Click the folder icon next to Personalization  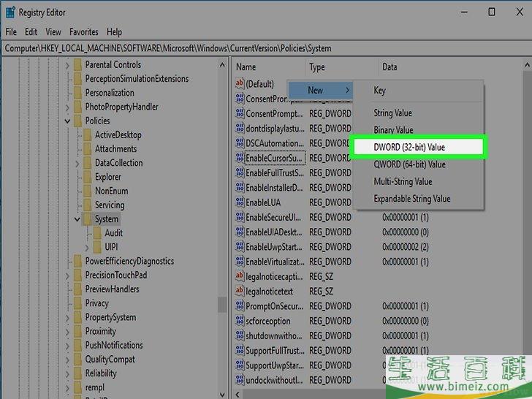tap(77, 93)
